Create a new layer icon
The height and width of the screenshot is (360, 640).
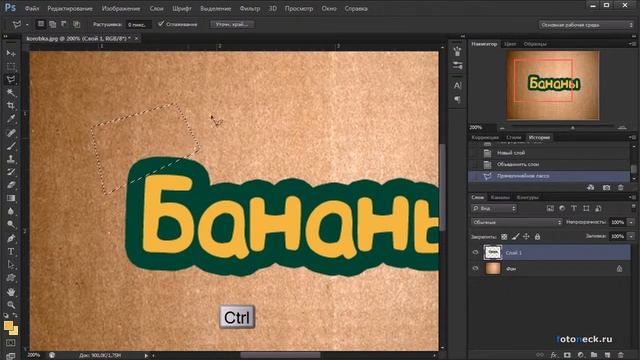pos(607,355)
